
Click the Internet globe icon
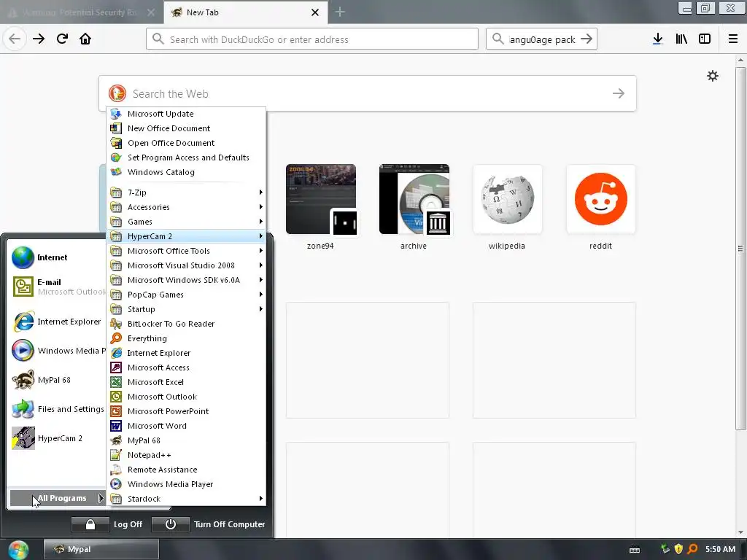pyautogui.click(x=23, y=257)
